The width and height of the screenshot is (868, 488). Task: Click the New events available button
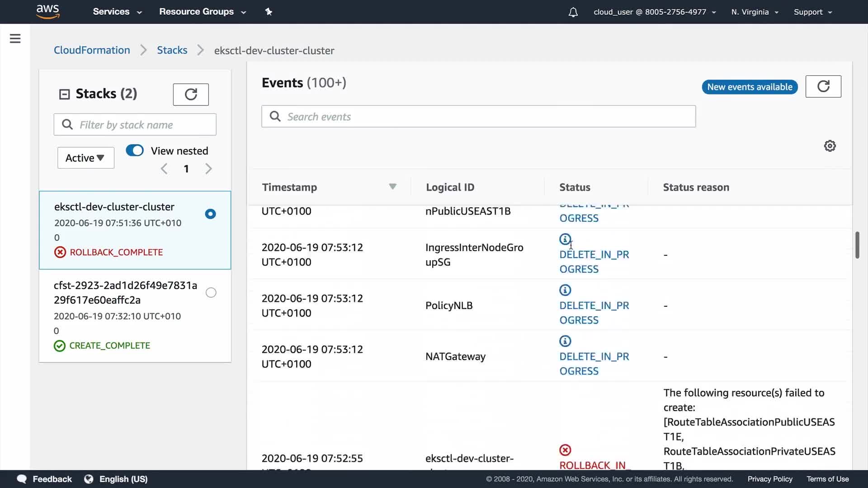pyautogui.click(x=749, y=87)
